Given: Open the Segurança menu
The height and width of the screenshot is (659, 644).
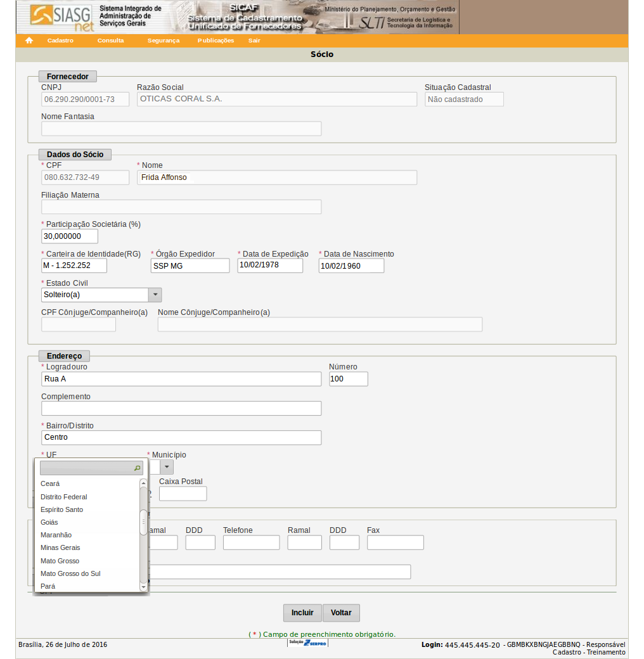Looking at the screenshot, I should click(164, 41).
